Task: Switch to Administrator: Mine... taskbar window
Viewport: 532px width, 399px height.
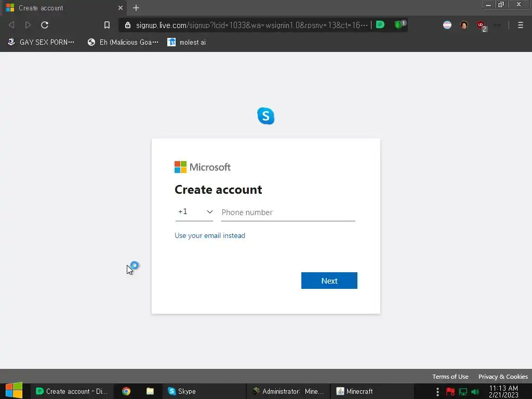Action: pos(288,391)
